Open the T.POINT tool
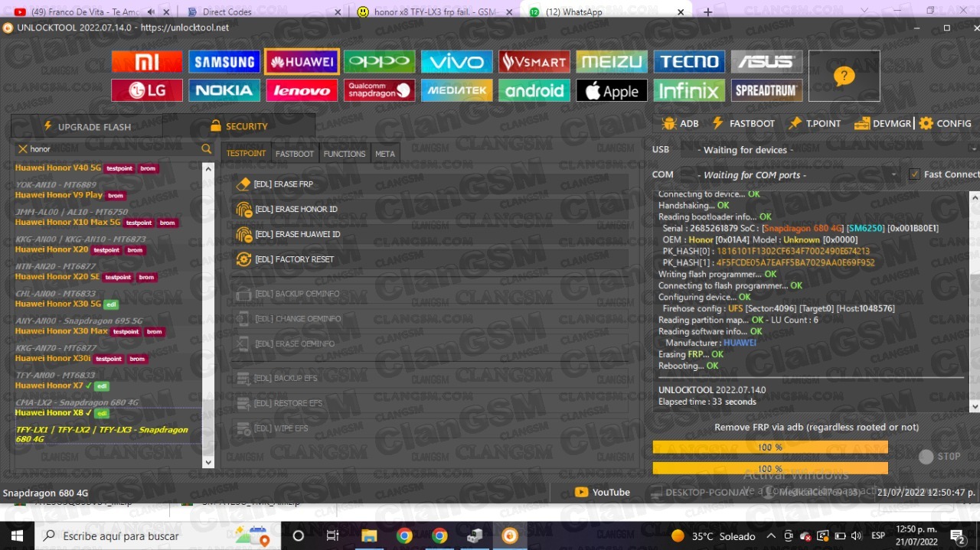The image size is (980, 550). pyautogui.click(x=814, y=123)
